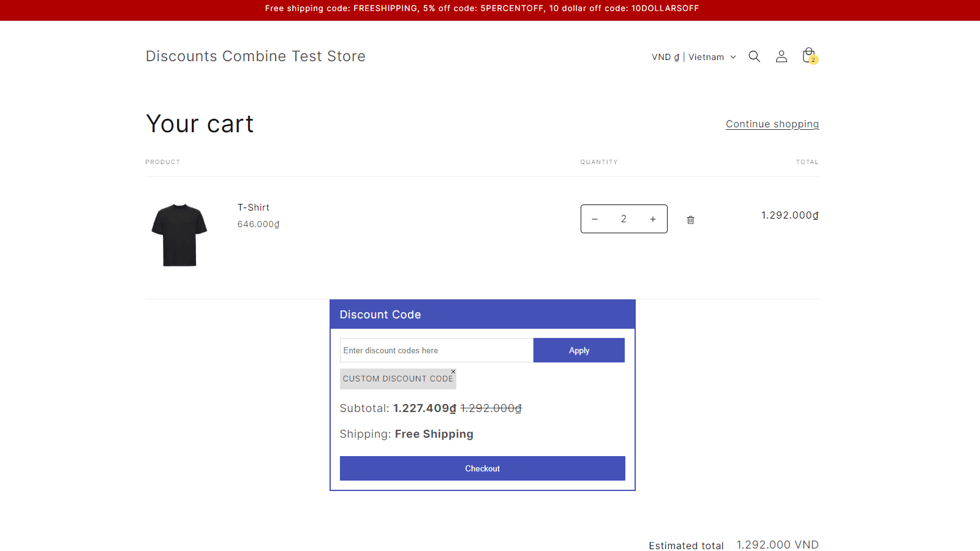
Task: Open the shopping cart bag icon
Action: 808,55
